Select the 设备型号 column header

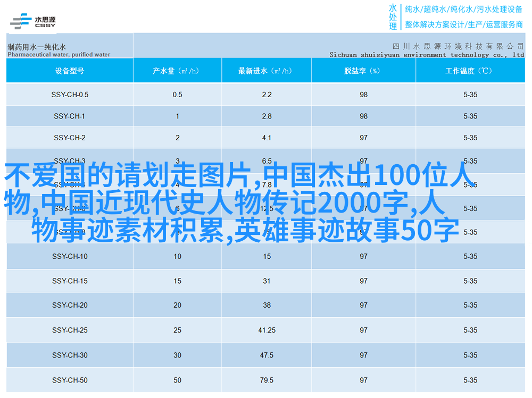point(70,71)
